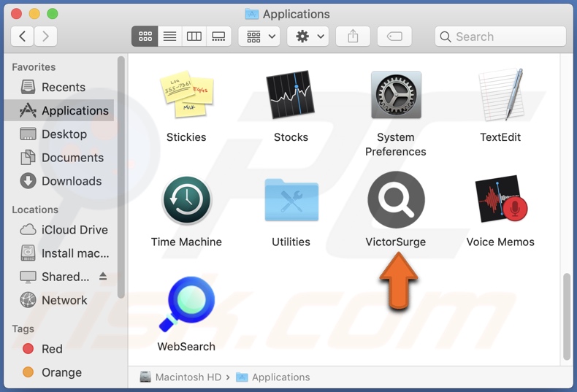
Task: Open the Stocks app icon
Action: [x=291, y=95]
